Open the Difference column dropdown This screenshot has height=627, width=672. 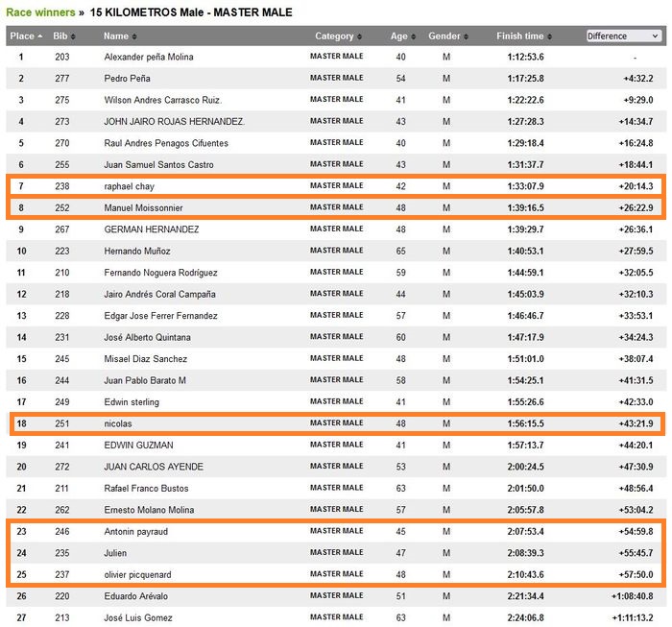(x=623, y=36)
